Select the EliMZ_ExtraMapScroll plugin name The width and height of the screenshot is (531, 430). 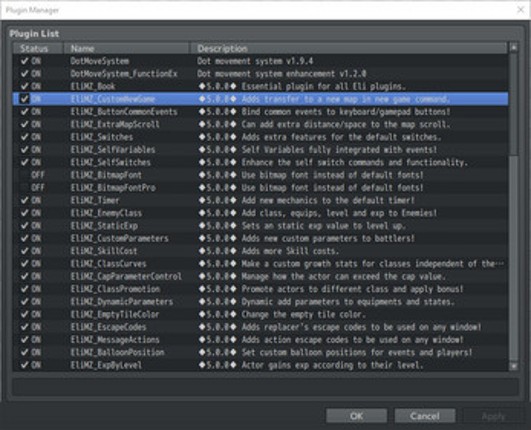tap(115, 124)
